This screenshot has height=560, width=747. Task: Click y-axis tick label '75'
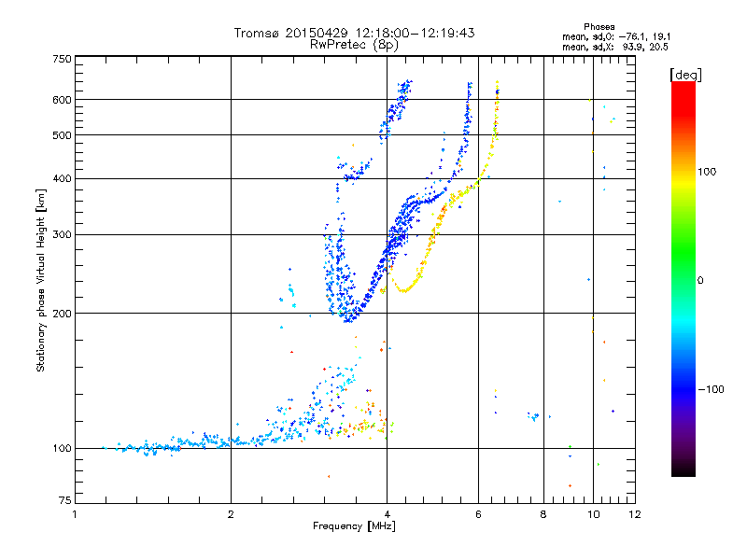(65, 500)
